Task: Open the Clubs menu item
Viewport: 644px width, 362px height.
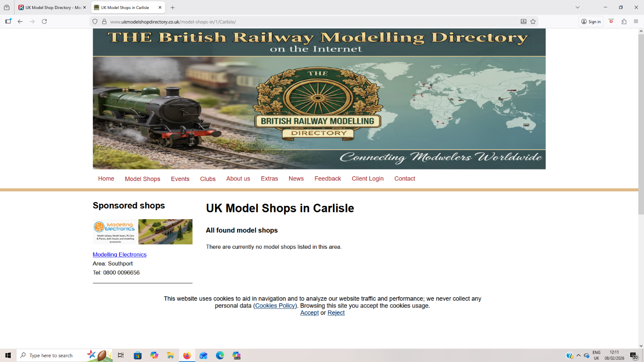Action: click(208, 179)
